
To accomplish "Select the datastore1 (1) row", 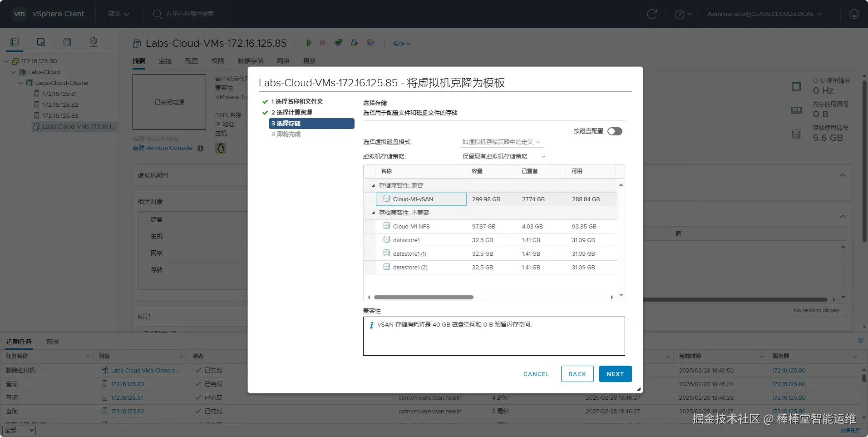I will (x=490, y=253).
